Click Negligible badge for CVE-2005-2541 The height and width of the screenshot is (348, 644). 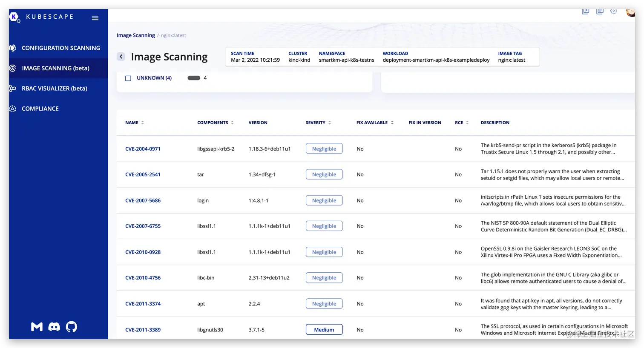click(324, 174)
